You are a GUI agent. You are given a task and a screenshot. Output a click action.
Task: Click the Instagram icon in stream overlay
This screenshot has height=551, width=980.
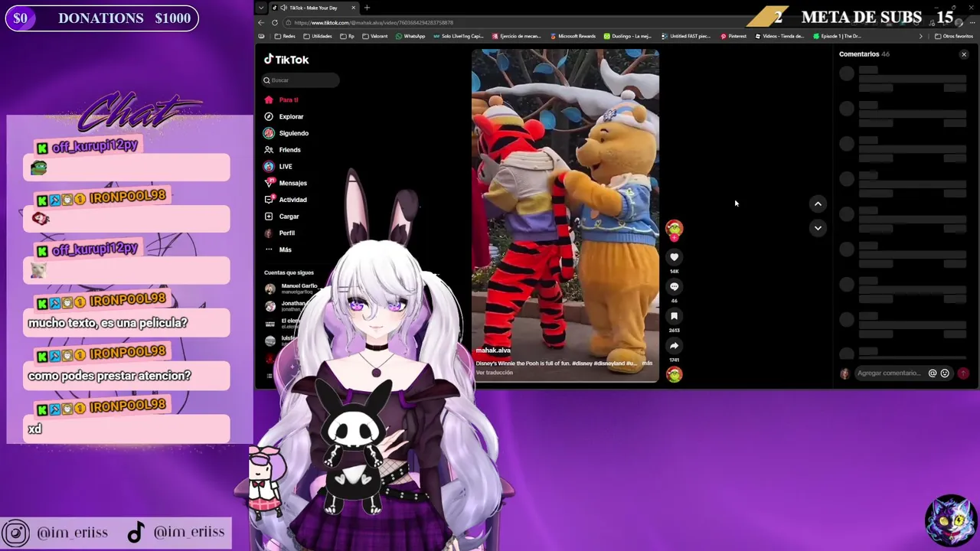tap(15, 533)
